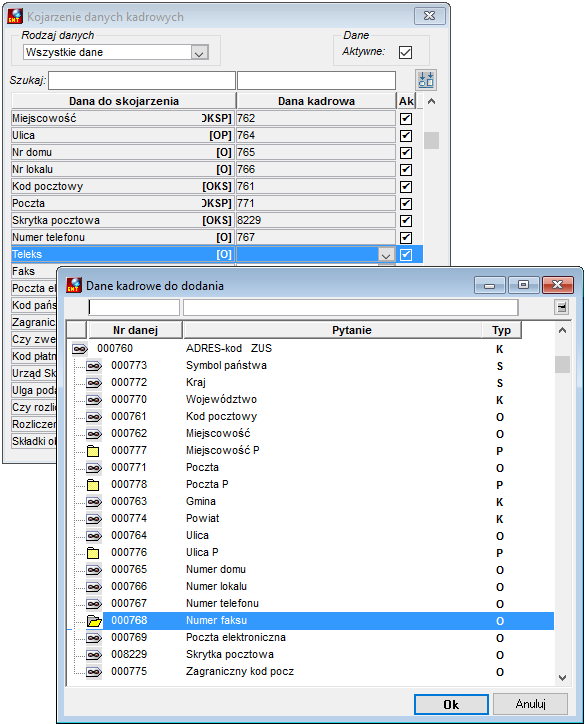Toggle the Ak checkbox for Nr domu row
Screen dimensions: 585x724
[406, 153]
